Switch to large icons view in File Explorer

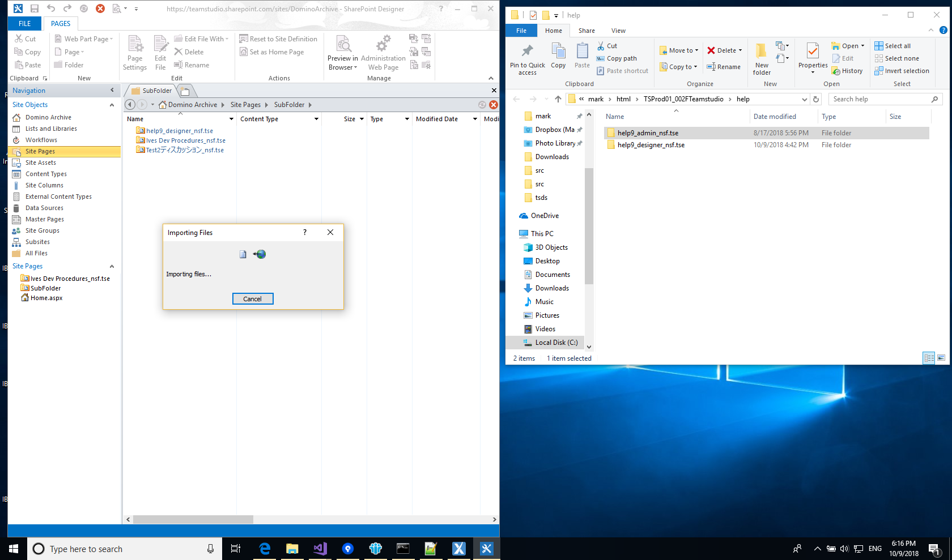(941, 358)
